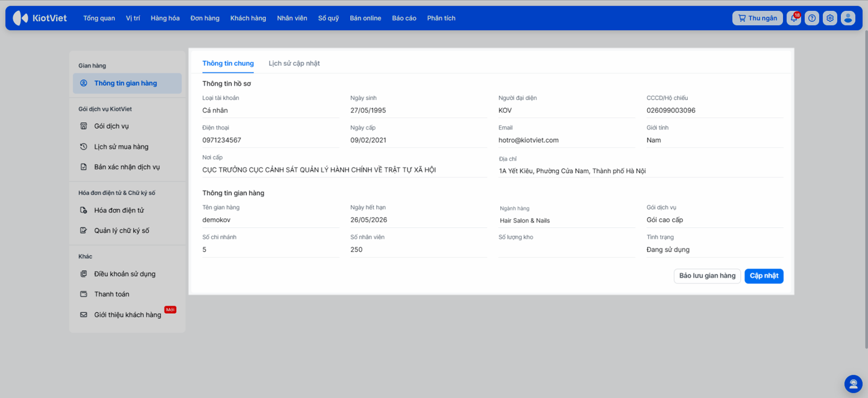Click the Email field hotro@kiotviet.com

(x=529, y=140)
